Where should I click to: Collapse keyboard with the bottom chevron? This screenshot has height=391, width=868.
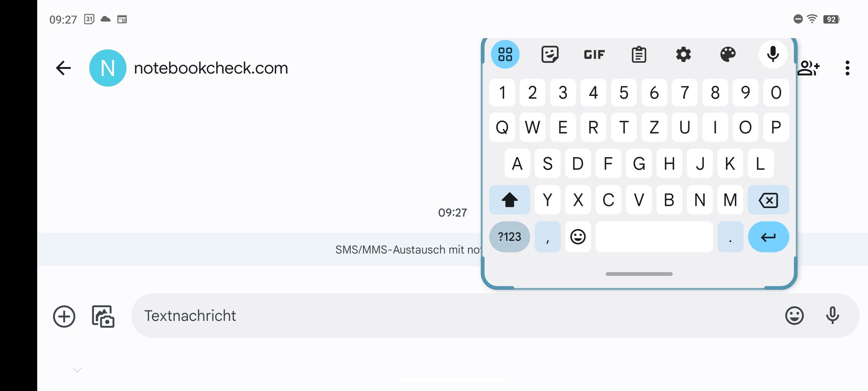[x=77, y=370]
